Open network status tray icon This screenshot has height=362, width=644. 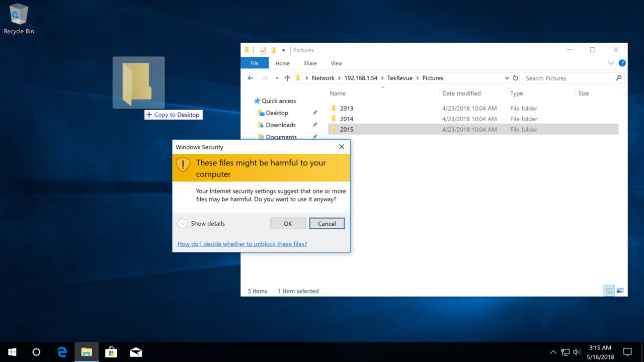pyautogui.click(x=566, y=352)
